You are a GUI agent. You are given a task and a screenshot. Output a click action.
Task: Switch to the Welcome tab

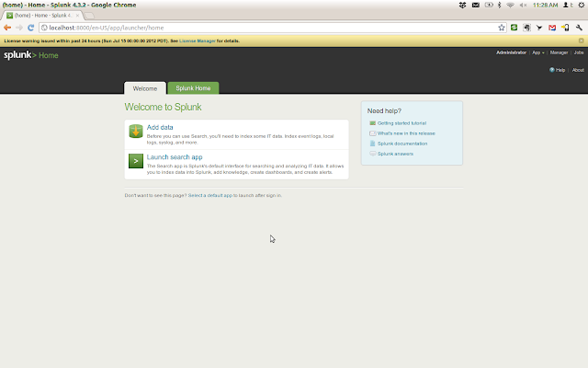point(145,88)
